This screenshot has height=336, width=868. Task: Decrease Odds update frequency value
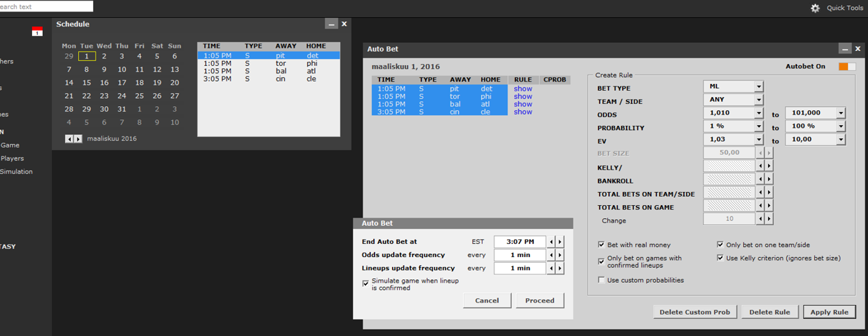551,255
